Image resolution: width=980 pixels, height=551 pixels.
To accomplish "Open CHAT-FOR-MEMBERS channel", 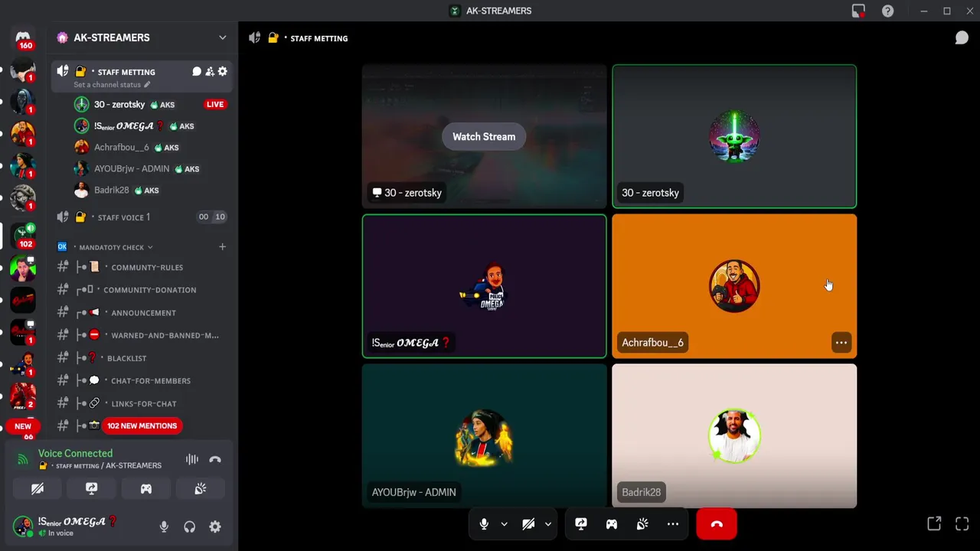I will tap(142, 380).
